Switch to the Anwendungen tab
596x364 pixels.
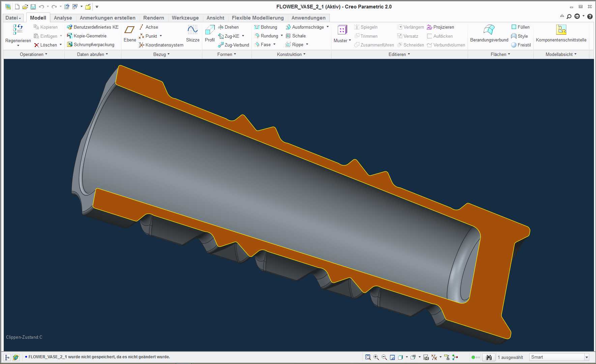(308, 18)
